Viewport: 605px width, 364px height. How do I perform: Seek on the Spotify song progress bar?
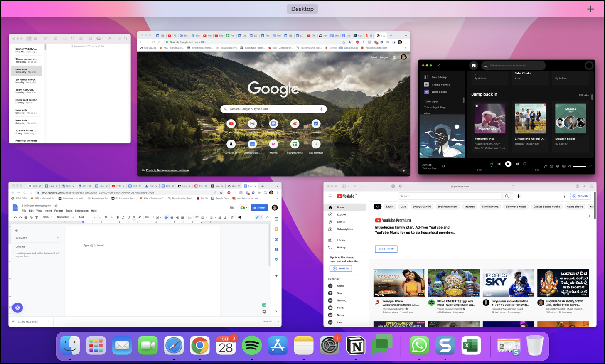[x=508, y=170]
